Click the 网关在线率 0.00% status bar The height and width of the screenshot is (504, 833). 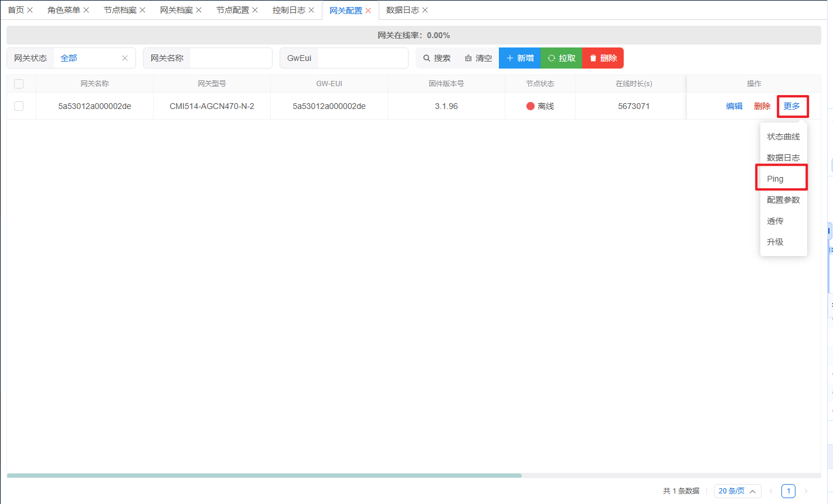coord(414,35)
